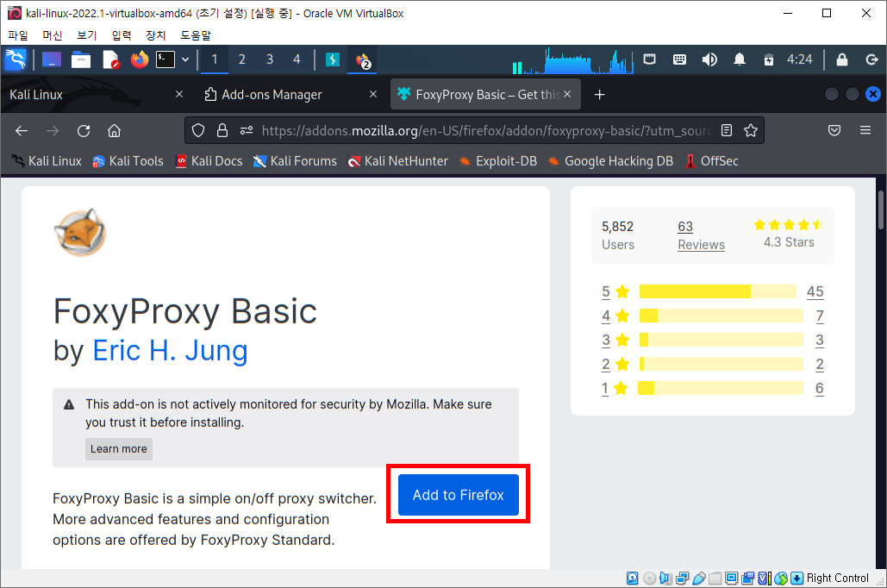The width and height of the screenshot is (887, 588).
Task: Go to the Firefox home page
Action: pyautogui.click(x=115, y=131)
